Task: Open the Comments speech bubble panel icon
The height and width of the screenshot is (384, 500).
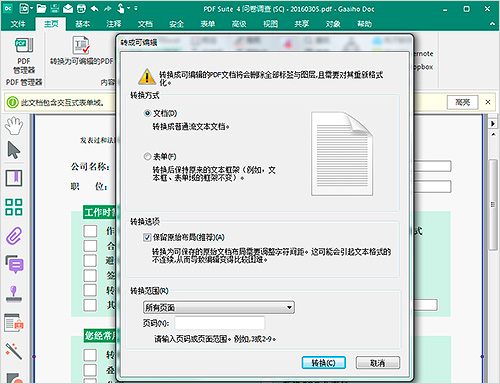Action: coord(14,264)
